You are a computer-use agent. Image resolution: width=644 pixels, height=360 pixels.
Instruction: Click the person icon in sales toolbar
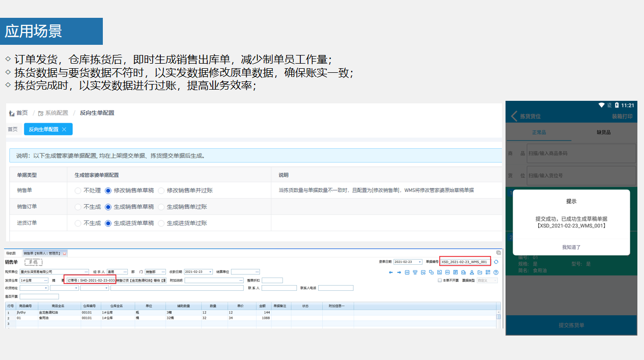point(471,272)
